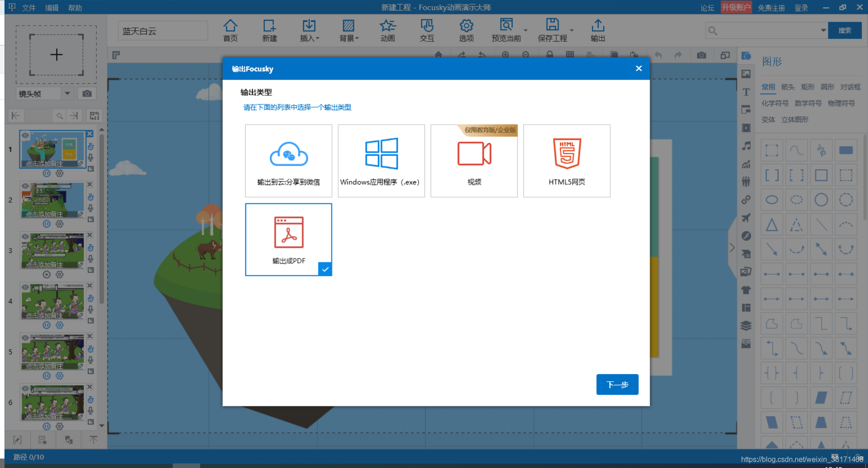
Task: Open the 背景 background dropdown
Action: pos(349,31)
